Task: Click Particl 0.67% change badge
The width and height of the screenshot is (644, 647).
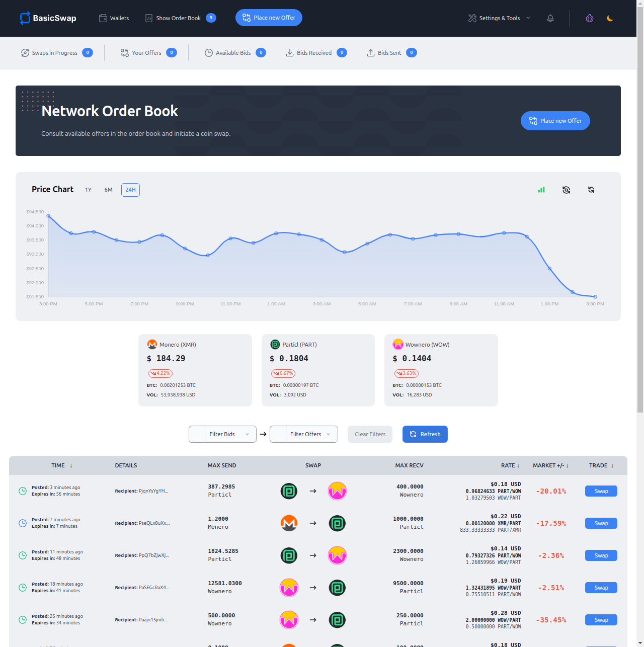Action: pyautogui.click(x=283, y=373)
